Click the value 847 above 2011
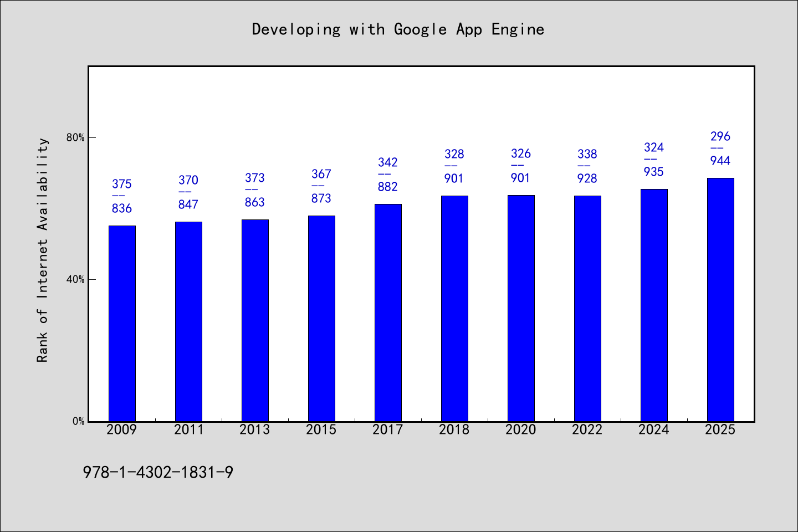Screen dimensions: 798x532 (188, 204)
